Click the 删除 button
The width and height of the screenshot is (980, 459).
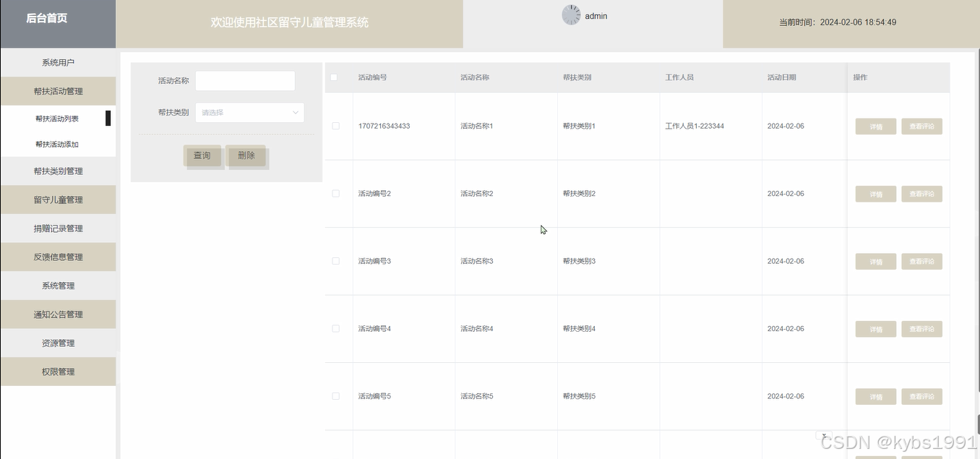click(246, 155)
